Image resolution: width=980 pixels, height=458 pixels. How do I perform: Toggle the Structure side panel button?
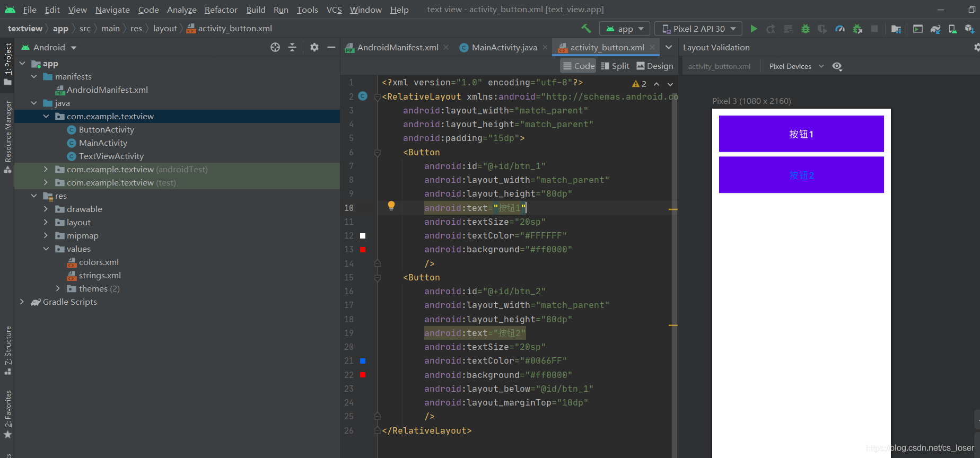coord(7,350)
